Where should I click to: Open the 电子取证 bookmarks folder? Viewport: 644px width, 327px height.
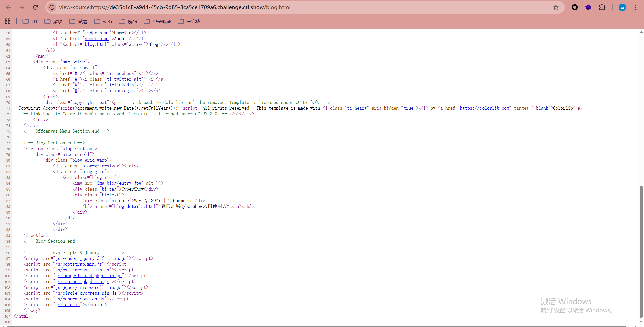point(157,21)
